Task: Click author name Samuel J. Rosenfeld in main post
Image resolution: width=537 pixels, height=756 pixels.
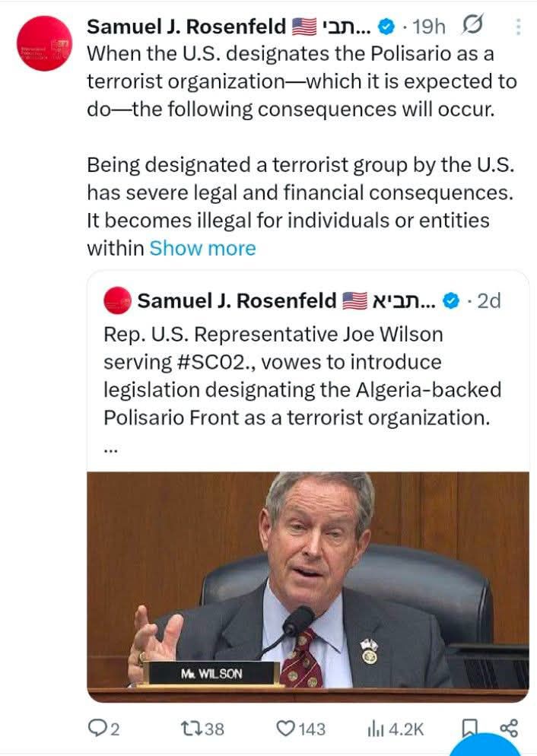Action: click(x=186, y=27)
